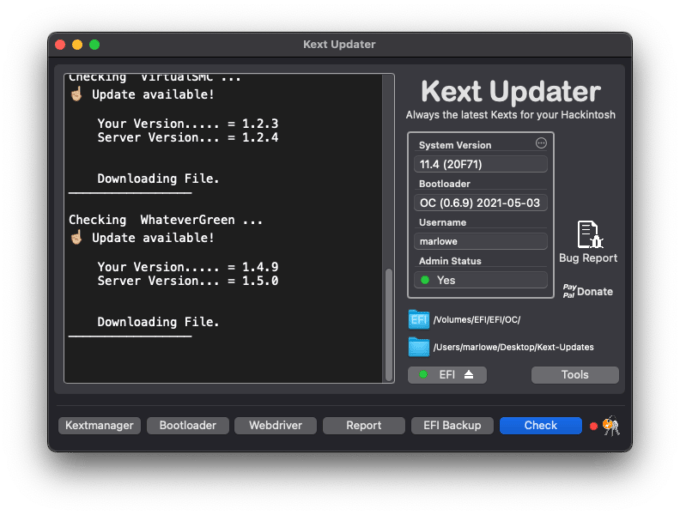Screen dimensions: 680x515
Task: Click the Bootloader field OC (0.6.9)
Action: coord(481,203)
